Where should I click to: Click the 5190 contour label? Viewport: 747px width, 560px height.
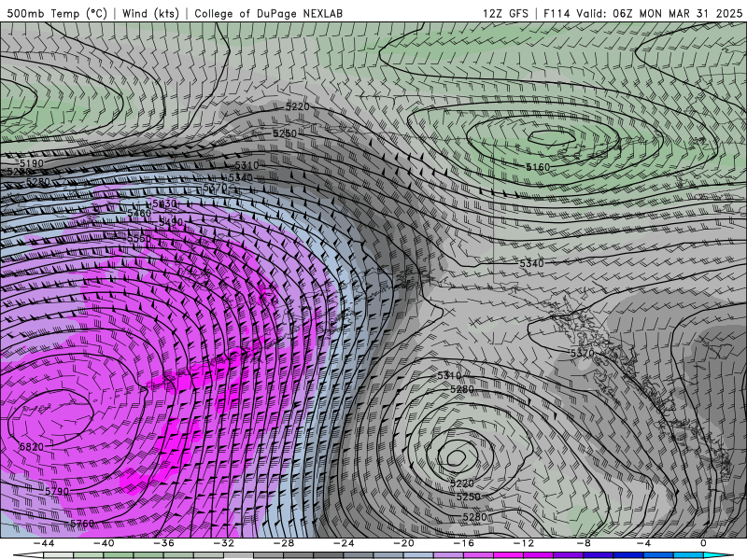(32, 163)
